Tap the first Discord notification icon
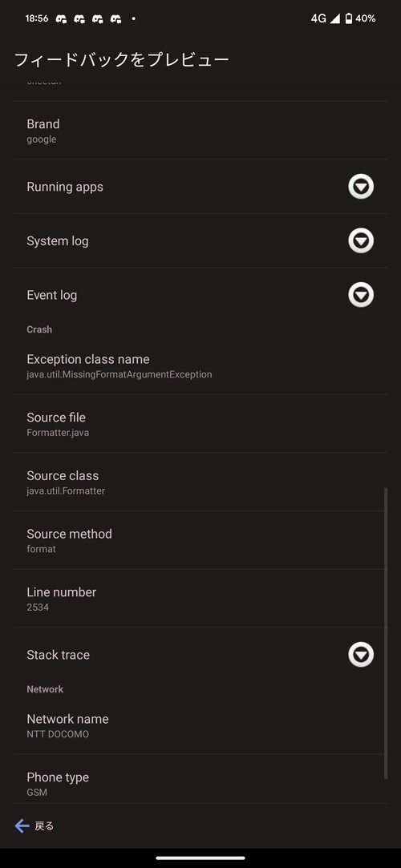 coord(62,18)
